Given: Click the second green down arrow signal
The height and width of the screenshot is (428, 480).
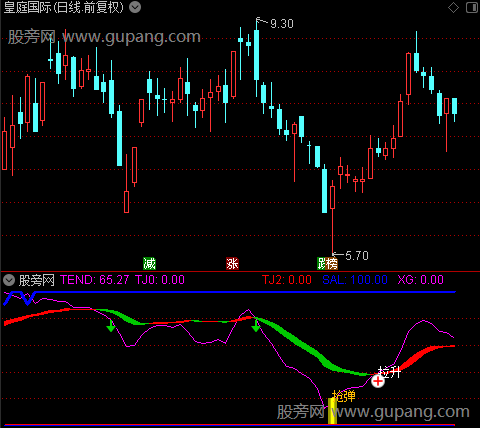Looking at the screenshot, I should [256, 326].
